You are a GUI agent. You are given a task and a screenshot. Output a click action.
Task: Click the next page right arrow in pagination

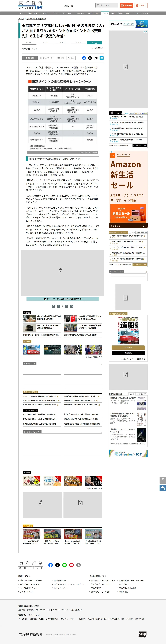pos(71,306)
